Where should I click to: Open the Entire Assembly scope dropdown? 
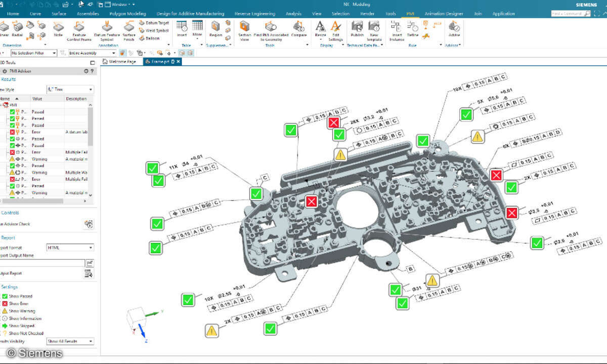[92, 53]
